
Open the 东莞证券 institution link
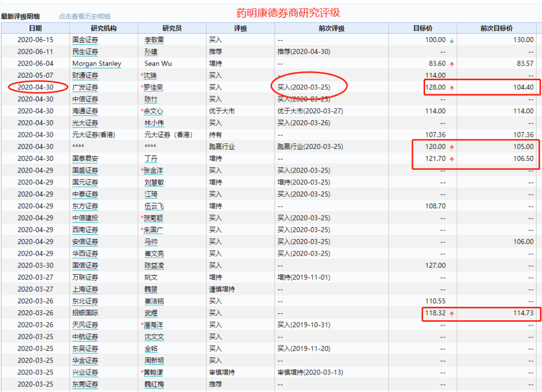pyautogui.click(x=85, y=384)
